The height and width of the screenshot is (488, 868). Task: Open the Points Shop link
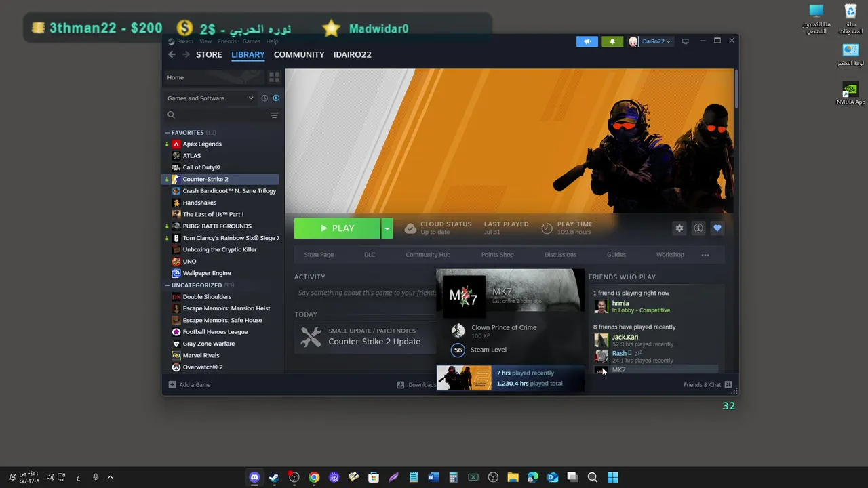click(497, 255)
